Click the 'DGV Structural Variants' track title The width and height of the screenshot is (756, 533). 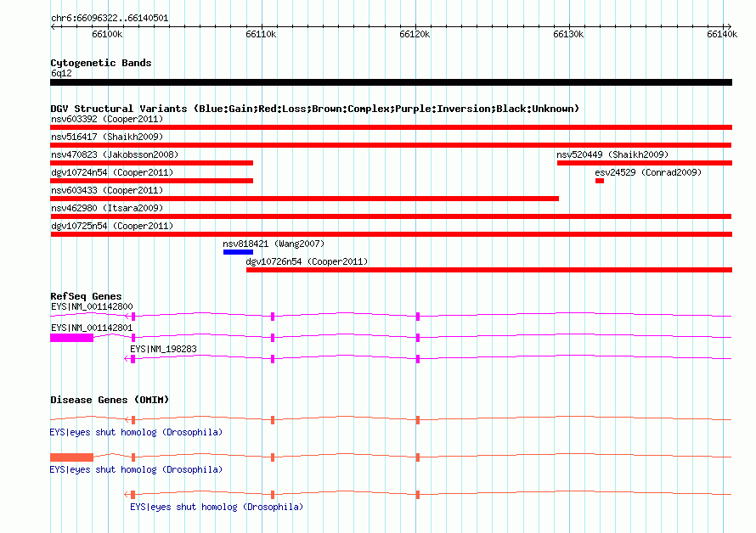click(x=314, y=109)
